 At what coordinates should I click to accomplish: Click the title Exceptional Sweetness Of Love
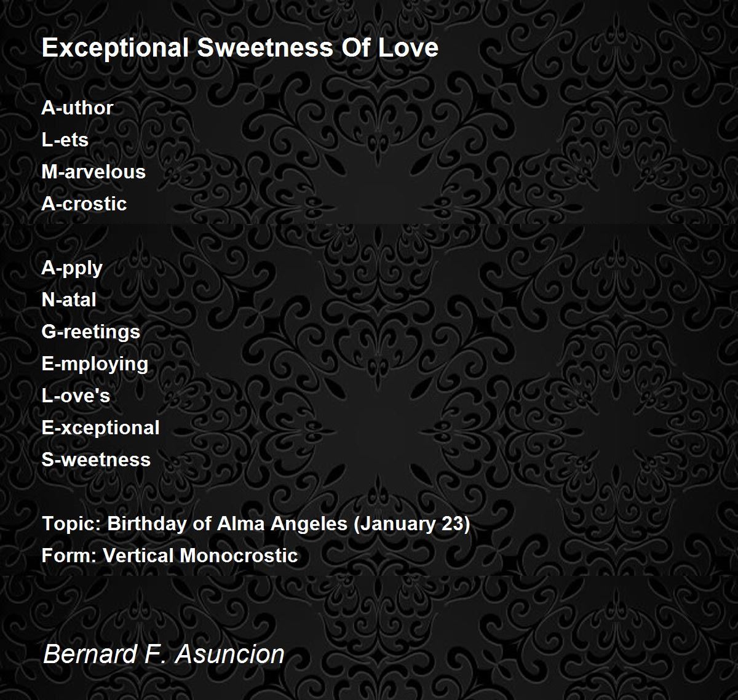(x=240, y=48)
